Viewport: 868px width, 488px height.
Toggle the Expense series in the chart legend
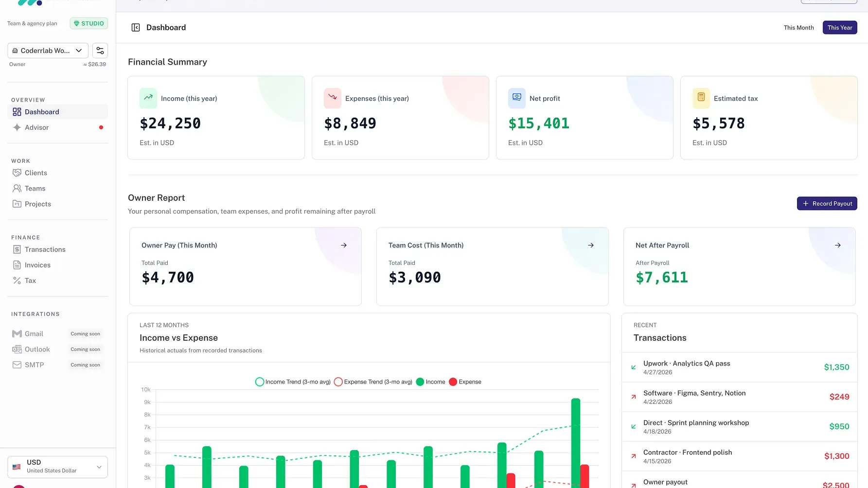tap(464, 382)
